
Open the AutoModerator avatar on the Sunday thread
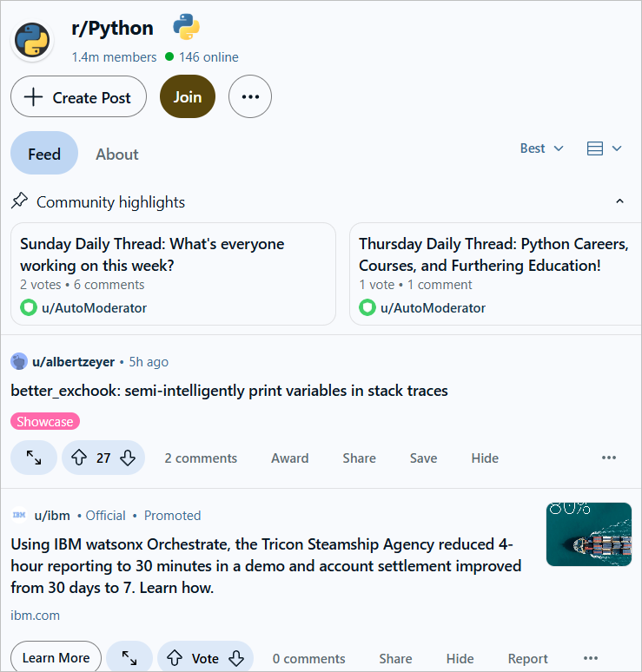(x=29, y=307)
